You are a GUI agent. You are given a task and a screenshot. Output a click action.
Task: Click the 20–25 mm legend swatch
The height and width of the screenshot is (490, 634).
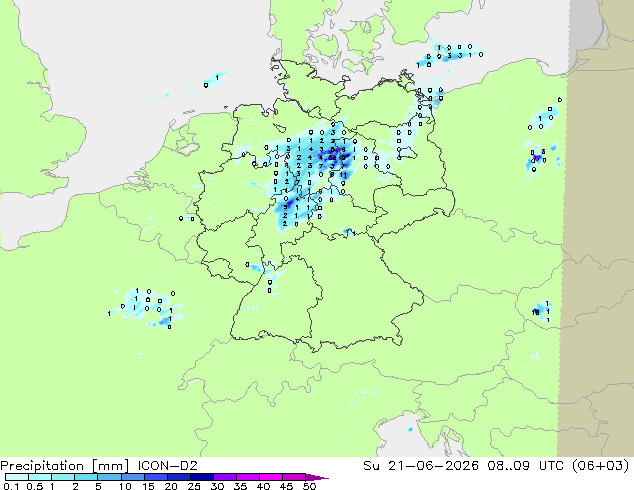pos(178,477)
